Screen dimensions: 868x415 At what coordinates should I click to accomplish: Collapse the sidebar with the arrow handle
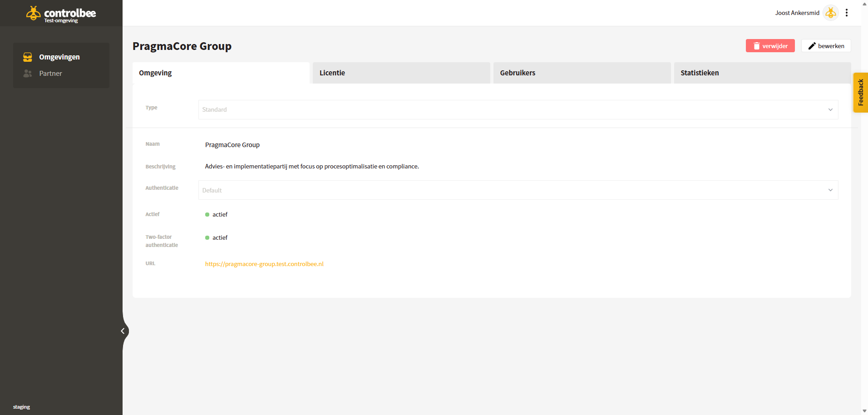click(x=123, y=331)
